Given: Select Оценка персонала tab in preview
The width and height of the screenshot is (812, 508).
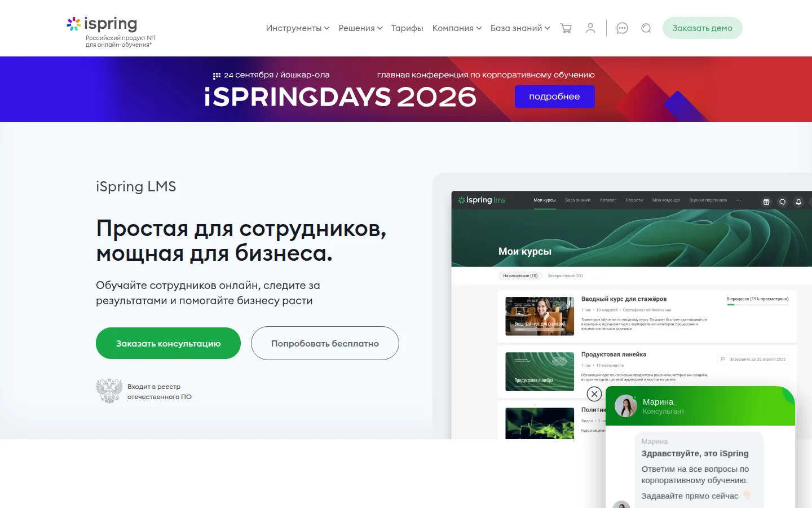Looking at the screenshot, I should (708, 200).
